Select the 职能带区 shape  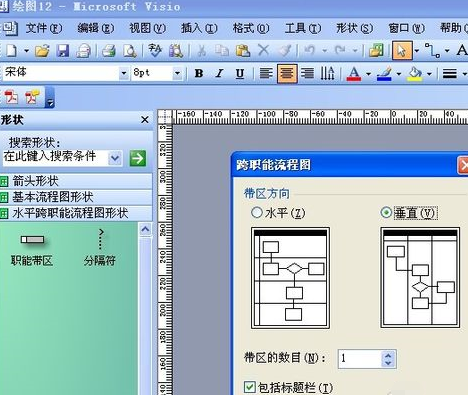point(32,249)
